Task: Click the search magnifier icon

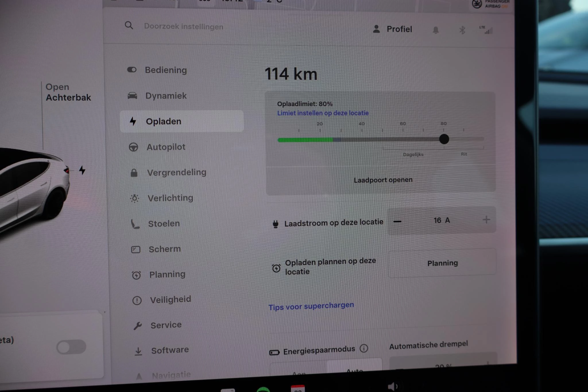Action: point(129,26)
